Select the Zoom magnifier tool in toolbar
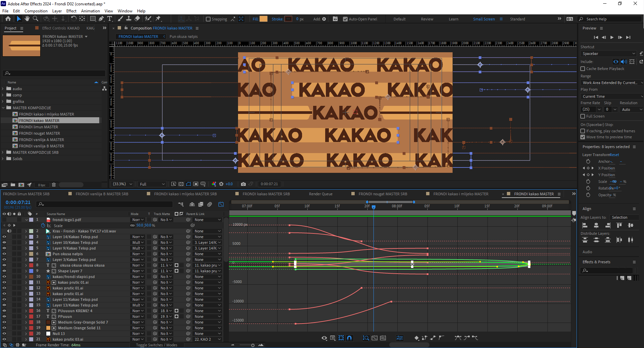The image size is (644, 348). (35, 19)
